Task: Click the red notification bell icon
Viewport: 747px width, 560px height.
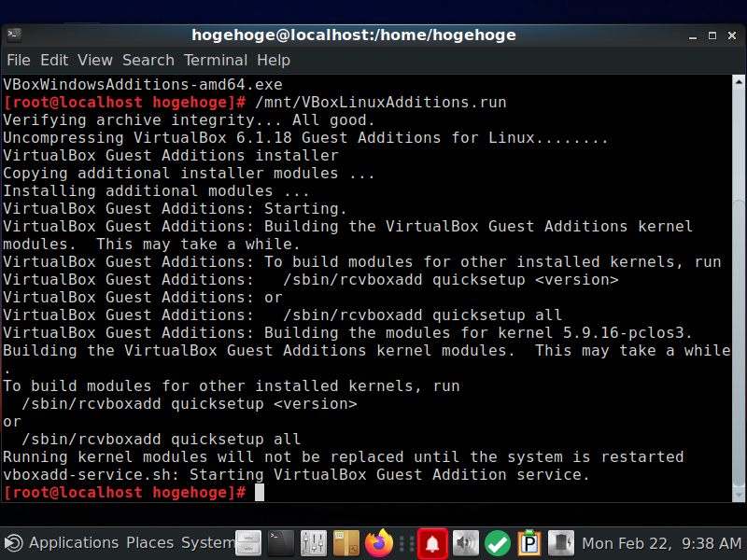Action: click(x=432, y=543)
